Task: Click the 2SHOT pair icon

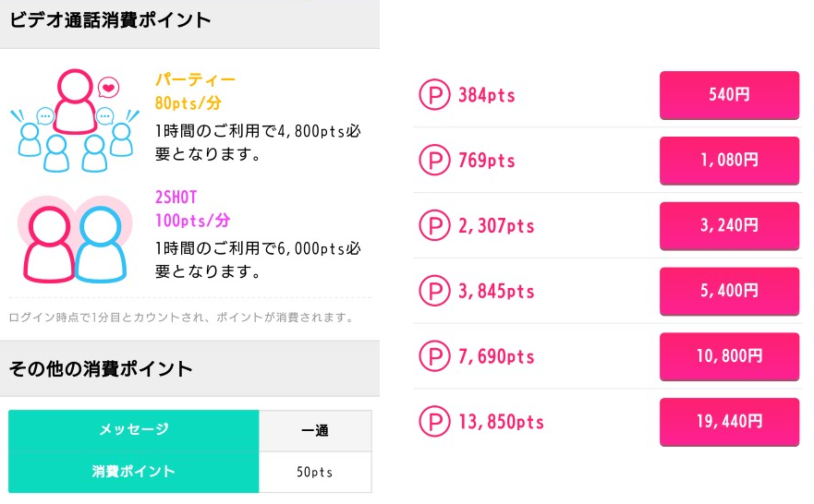Action: (x=72, y=240)
